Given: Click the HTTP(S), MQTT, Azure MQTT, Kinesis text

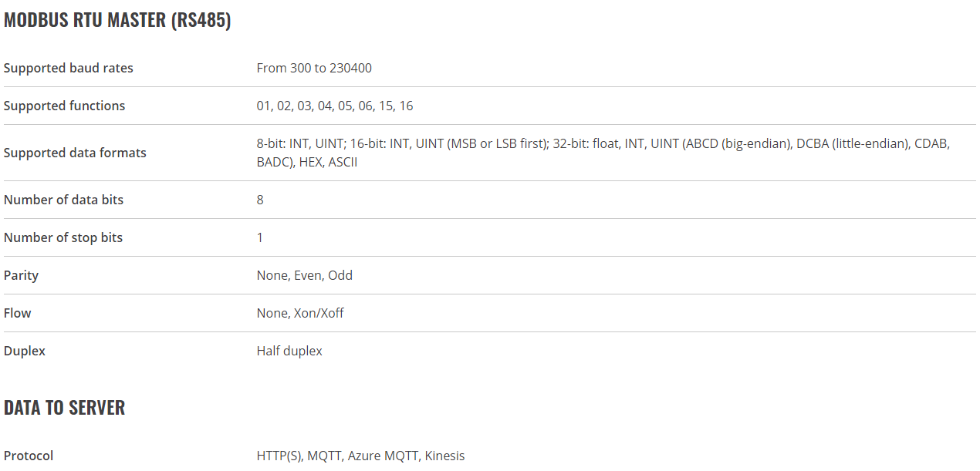Looking at the screenshot, I should pos(361,456).
